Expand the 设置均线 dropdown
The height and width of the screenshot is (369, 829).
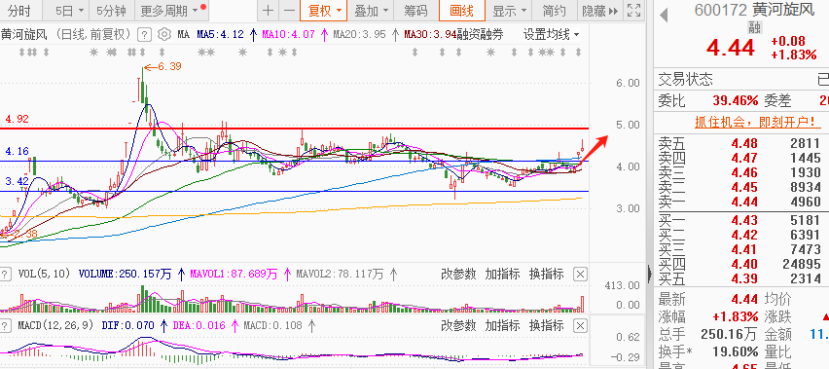click(551, 35)
